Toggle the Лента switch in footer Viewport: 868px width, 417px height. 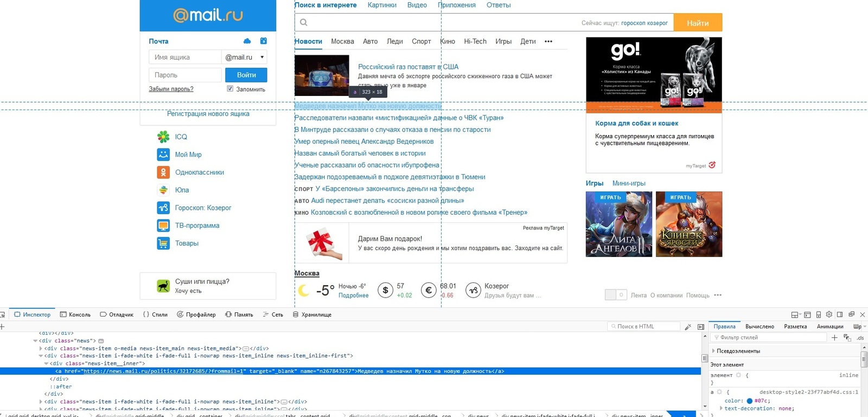click(x=616, y=295)
